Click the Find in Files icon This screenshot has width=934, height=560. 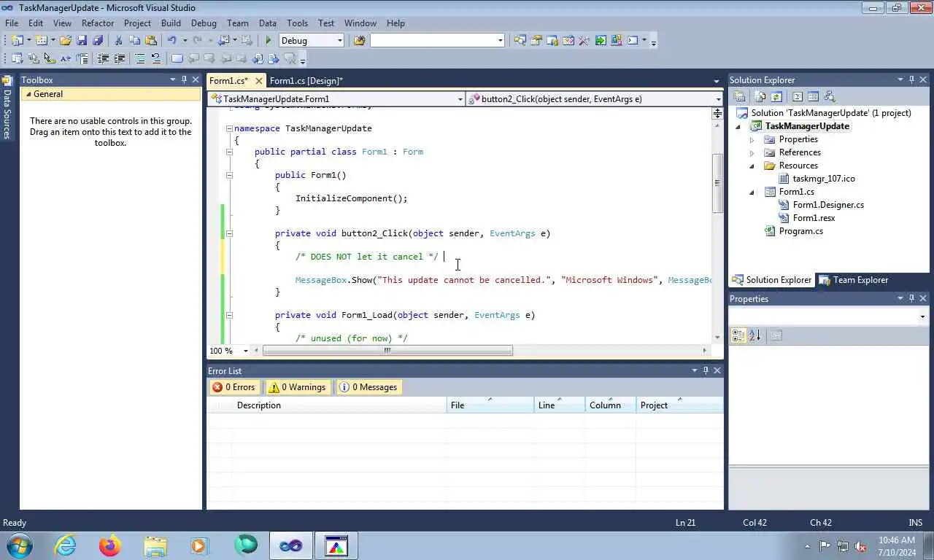click(359, 41)
